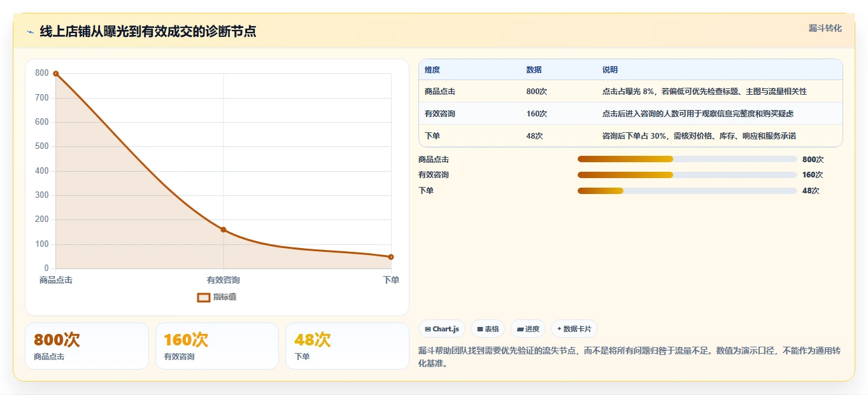Open the 160次 有效咨询 data card
Viewport: 868px width, 395px height.
click(217, 346)
